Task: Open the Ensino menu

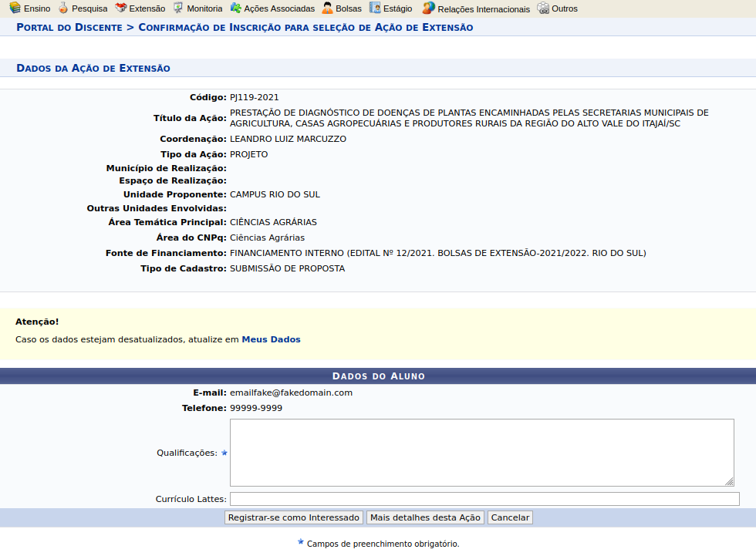Action: [x=37, y=8]
